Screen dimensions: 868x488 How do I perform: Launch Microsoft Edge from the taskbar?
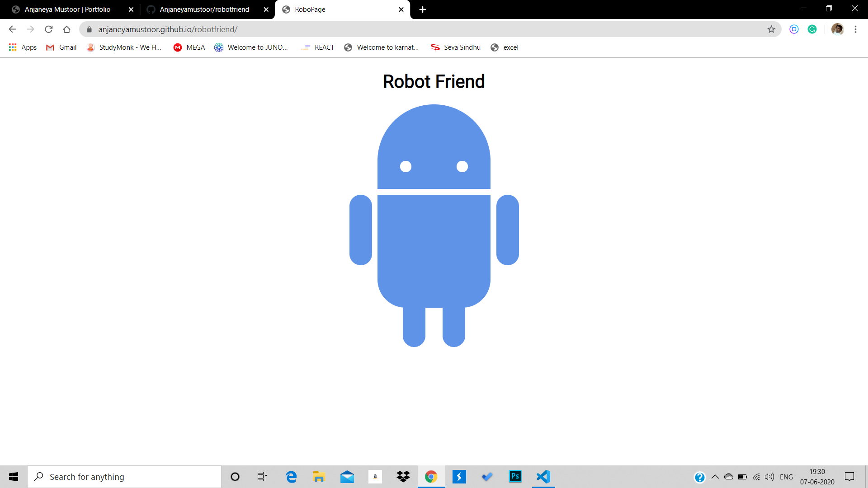point(291,477)
